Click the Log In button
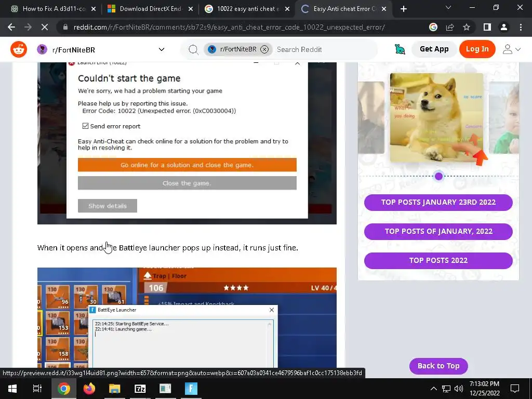 coord(477,49)
